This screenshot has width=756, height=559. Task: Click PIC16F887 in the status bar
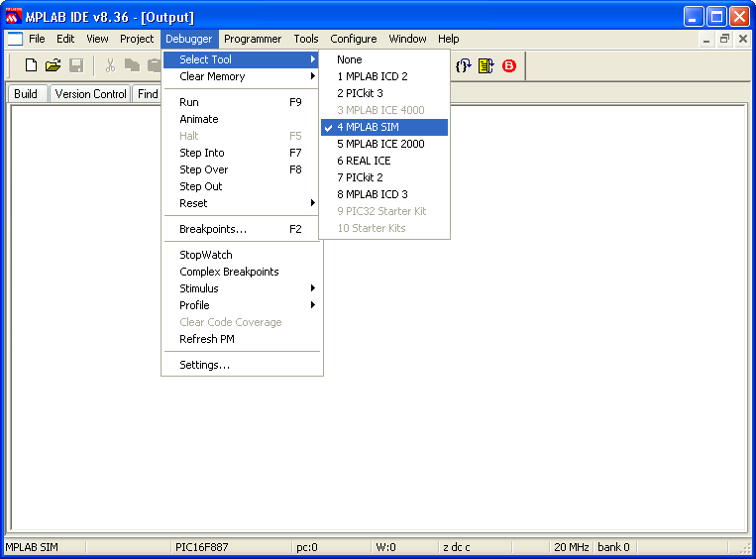[201, 547]
